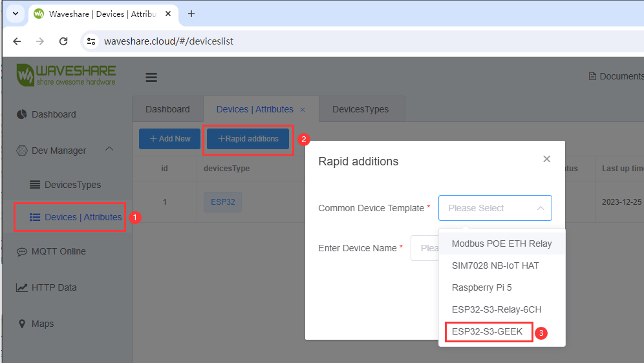Screen dimensions: 644x363
Task: Switch to the Dashboard tab
Action: click(x=167, y=109)
